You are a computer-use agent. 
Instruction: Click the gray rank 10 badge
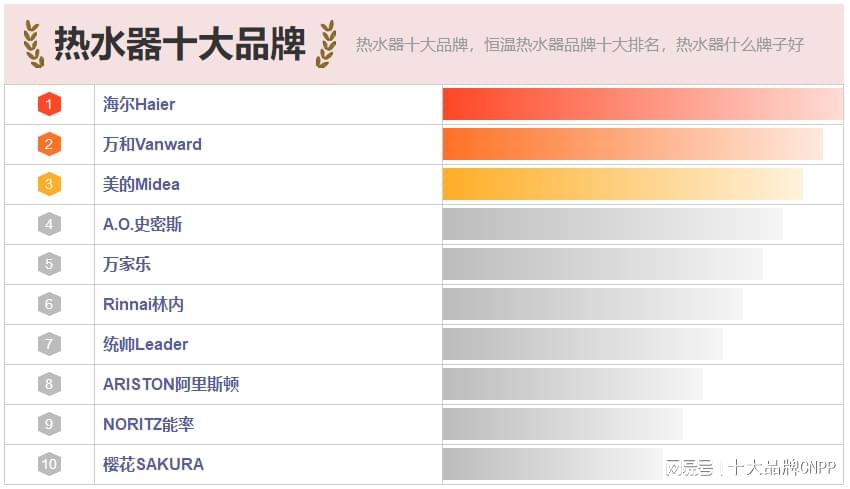point(49,464)
